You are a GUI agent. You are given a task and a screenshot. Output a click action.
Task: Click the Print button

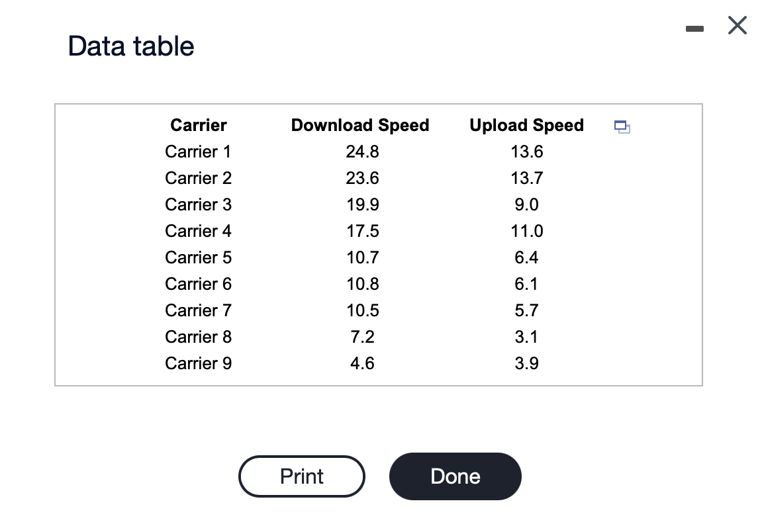coord(301,476)
